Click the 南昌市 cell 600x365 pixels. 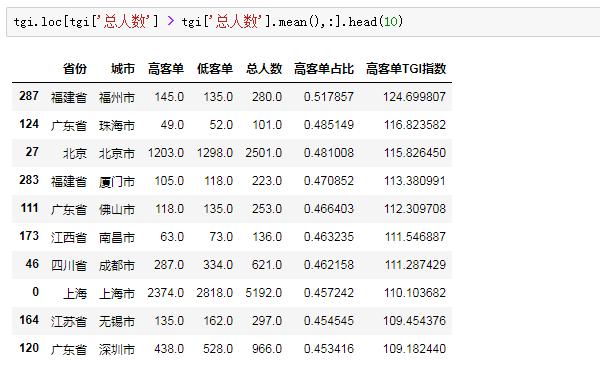point(117,237)
